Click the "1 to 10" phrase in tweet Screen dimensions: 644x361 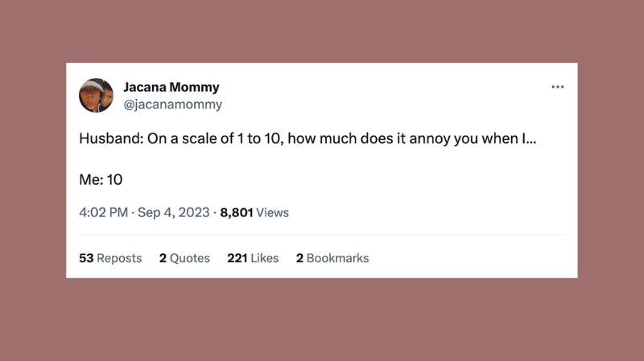pos(258,138)
